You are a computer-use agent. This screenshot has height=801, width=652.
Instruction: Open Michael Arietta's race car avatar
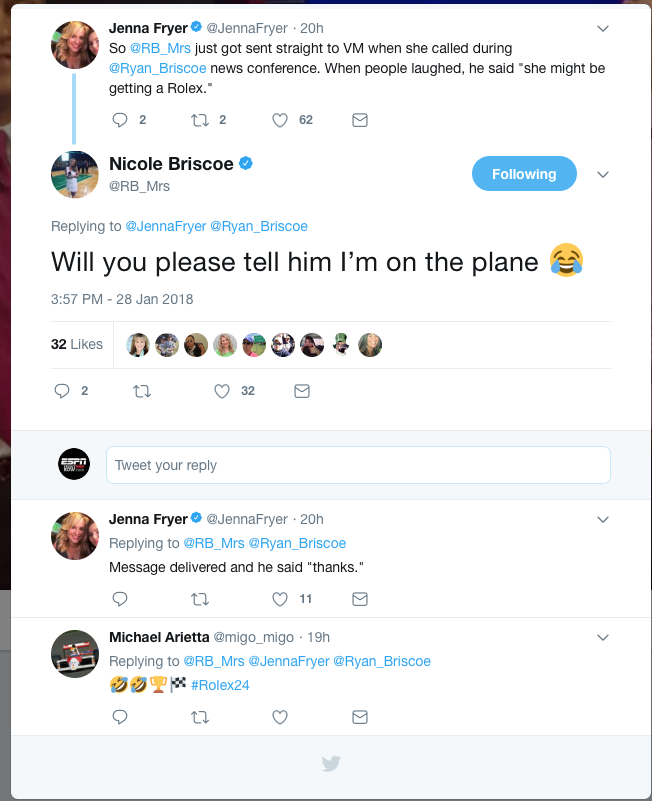[75, 654]
